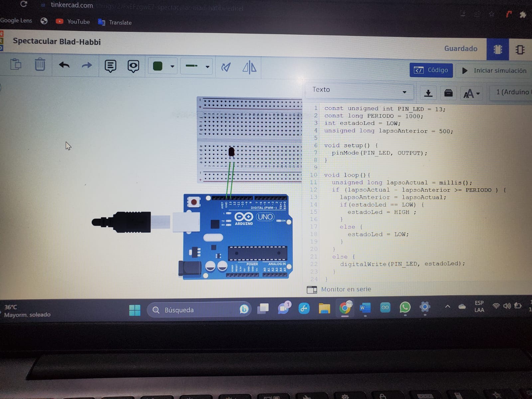532x399 pixels.
Task: Download the code with the download icon
Action: tap(428, 93)
